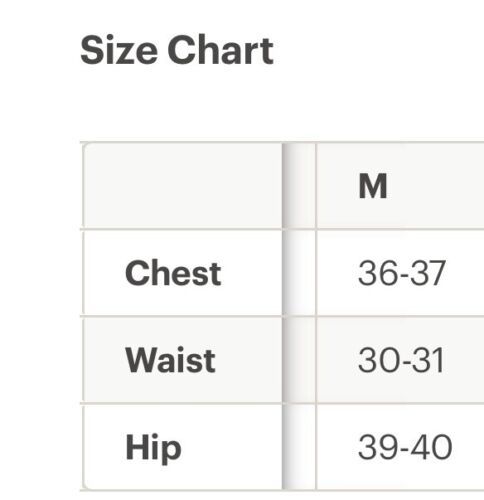Click the number 40 in hip range
The width and height of the screenshot is (484, 500).
click(432, 447)
